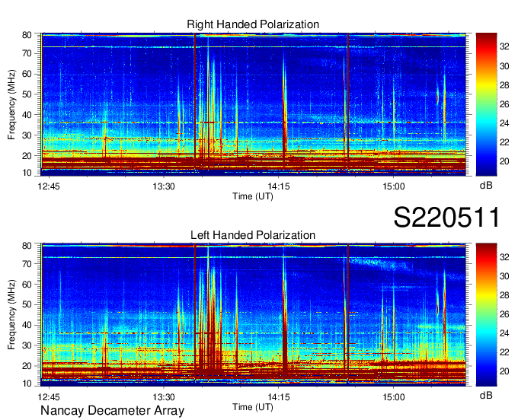
Task: Click the 80 MHz tick on Right Handed plot
Action: [x=27, y=35]
